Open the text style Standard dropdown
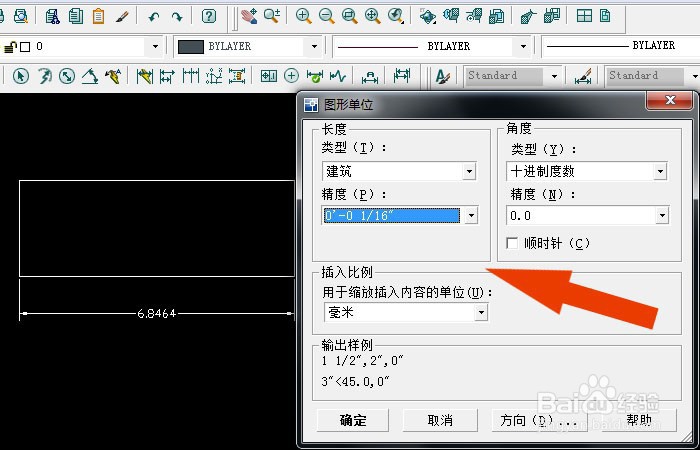The width and height of the screenshot is (700, 450). click(x=554, y=76)
